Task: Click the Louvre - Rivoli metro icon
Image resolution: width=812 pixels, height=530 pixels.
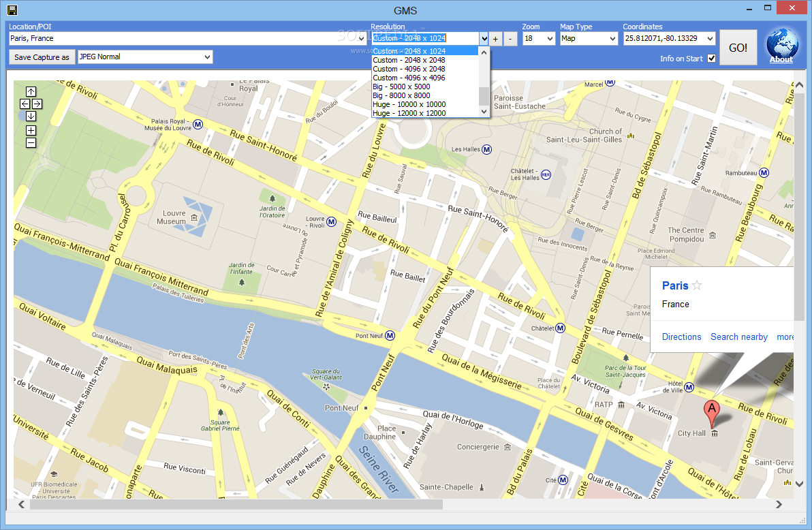Action: tap(332, 221)
